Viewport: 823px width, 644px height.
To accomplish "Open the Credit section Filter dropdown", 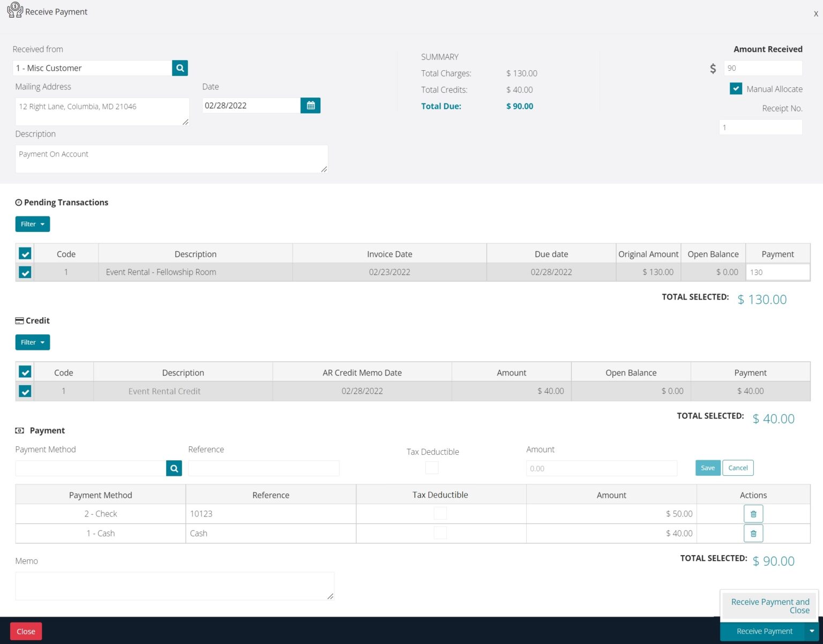I will pyautogui.click(x=32, y=342).
